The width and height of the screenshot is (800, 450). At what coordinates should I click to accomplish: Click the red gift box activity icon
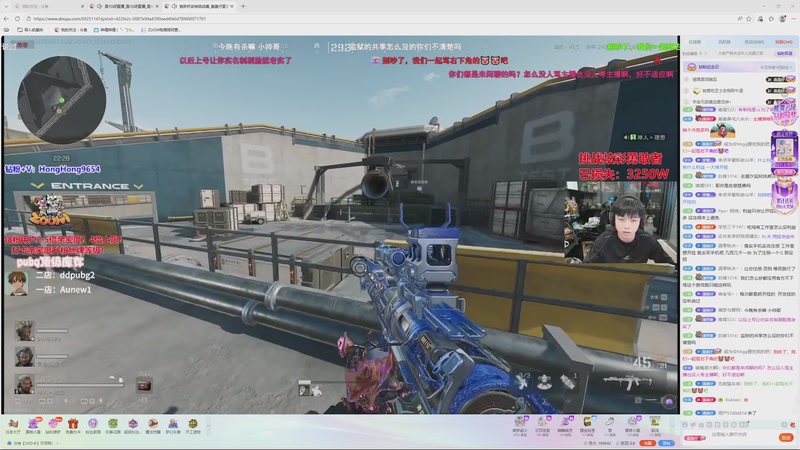pos(73,423)
